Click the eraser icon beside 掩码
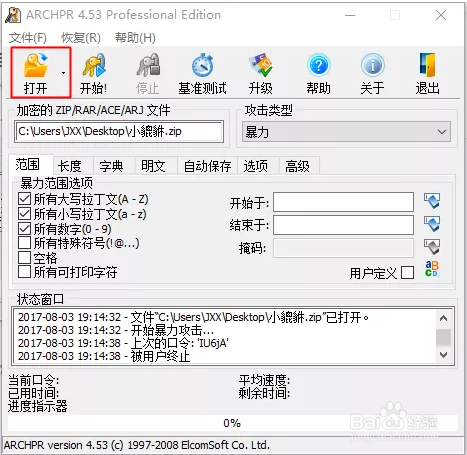This screenshot has height=455, width=467. (x=432, y=247)
